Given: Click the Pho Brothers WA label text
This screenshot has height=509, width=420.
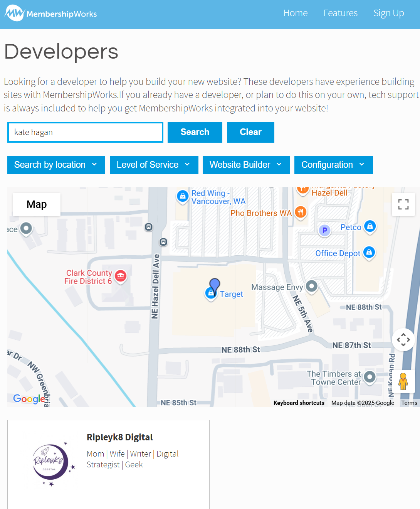Looking at the screenshot, I should [x=261, y=213].
